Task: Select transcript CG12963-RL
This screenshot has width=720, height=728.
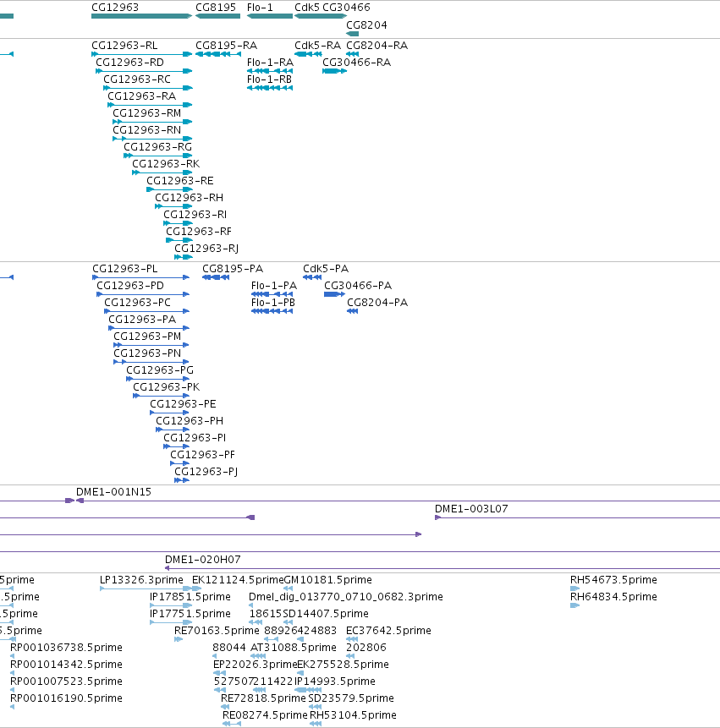Action: point(141,54)
